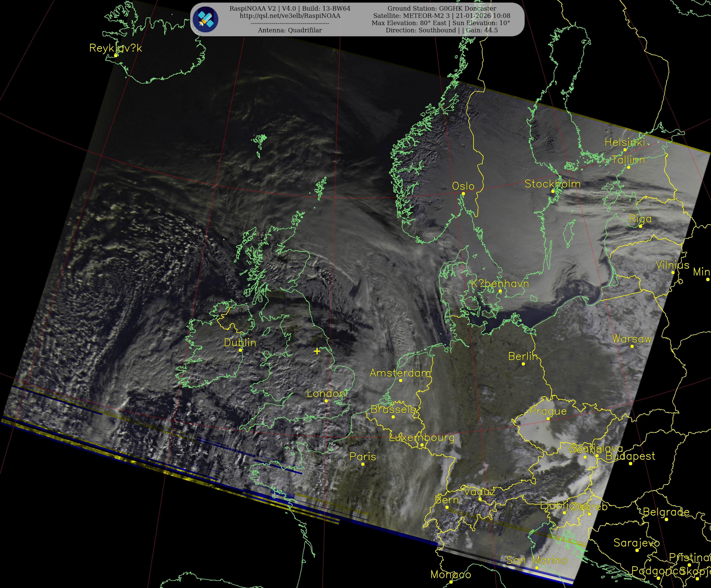Select the Helsinki city label
711x588 pixels.
(625, 142)
